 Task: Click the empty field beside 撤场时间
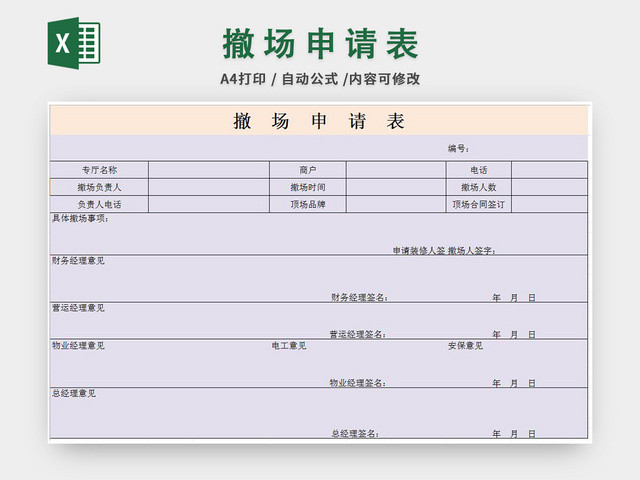point(396,187)
